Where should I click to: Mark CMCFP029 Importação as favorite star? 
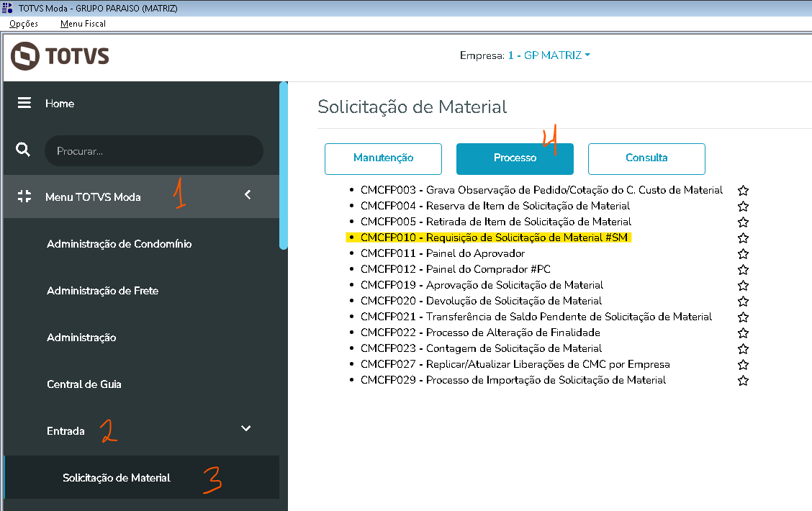(744, 380)
